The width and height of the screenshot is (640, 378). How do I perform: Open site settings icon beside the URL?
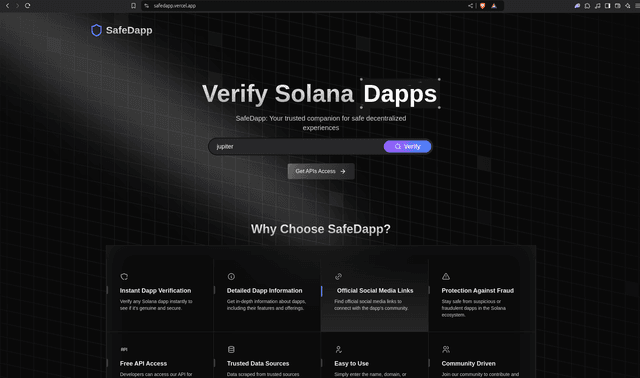click(147, 6)
